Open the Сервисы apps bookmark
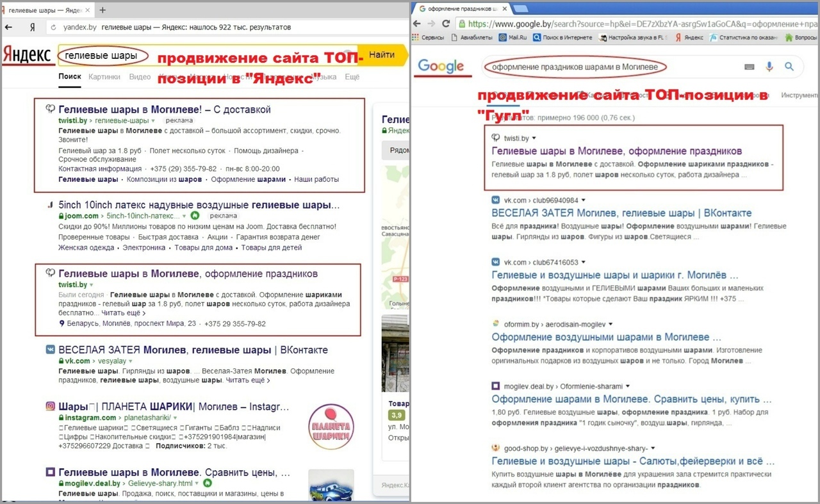The height and width of the screenshot is (504, 820). coord(428,38)
